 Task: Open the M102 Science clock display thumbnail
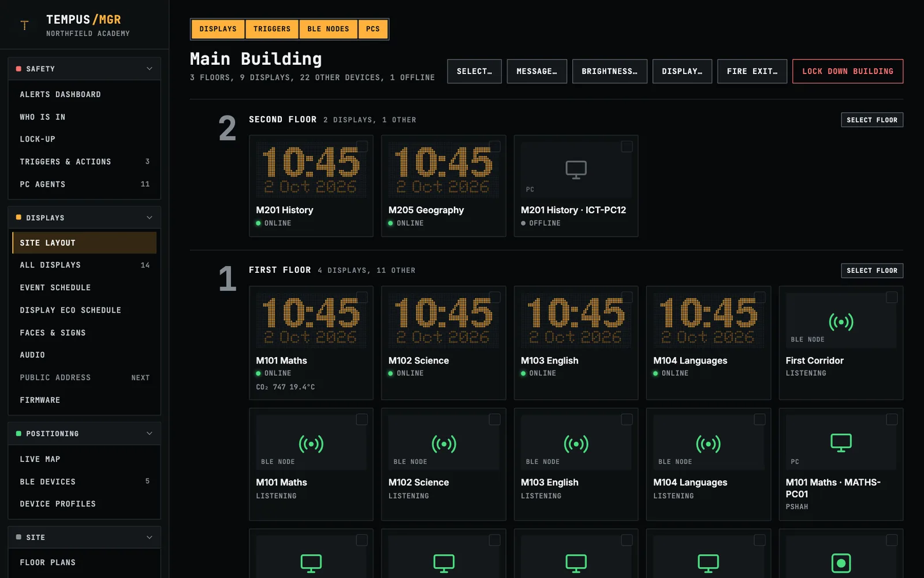[x=444, y=320]
